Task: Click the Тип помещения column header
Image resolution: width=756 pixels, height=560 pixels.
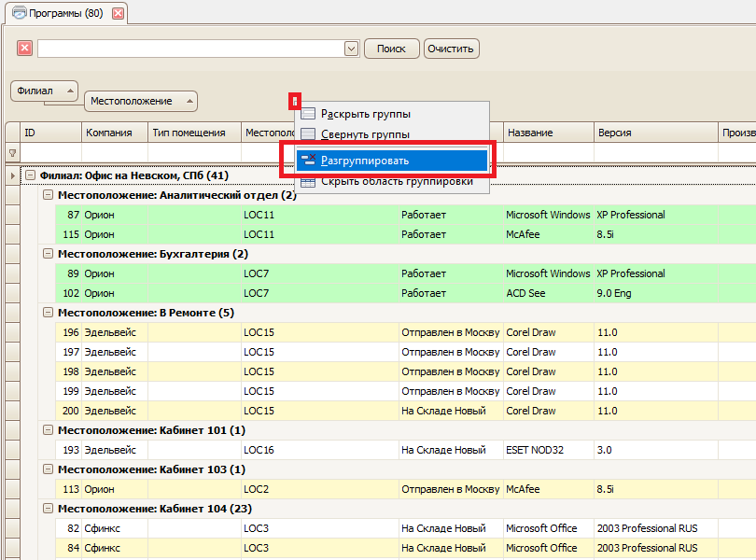Action: tap(194, 133)
